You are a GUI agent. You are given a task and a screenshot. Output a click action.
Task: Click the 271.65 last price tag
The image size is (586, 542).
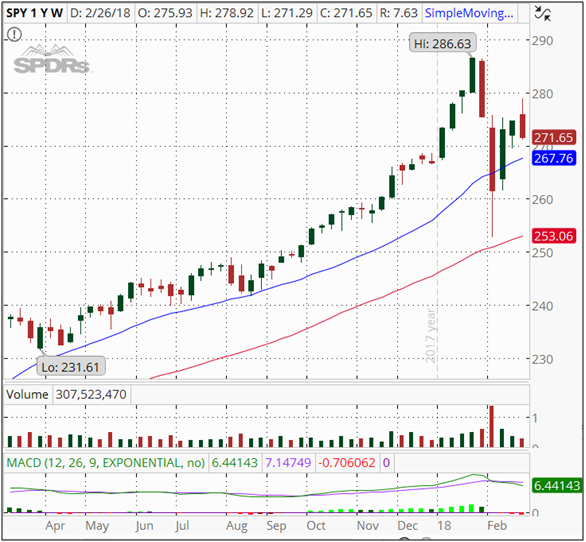(553, 138)
